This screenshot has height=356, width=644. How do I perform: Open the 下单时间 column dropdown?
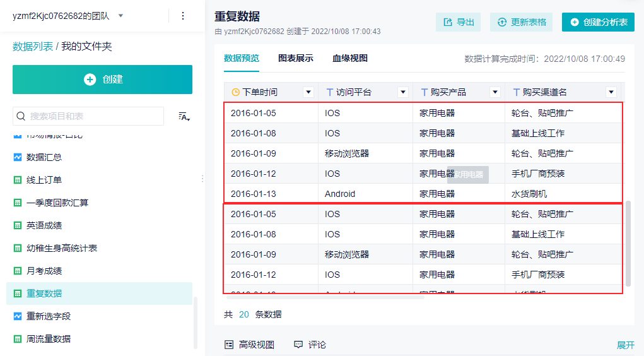pyautogui.click(x=308, y=92)
